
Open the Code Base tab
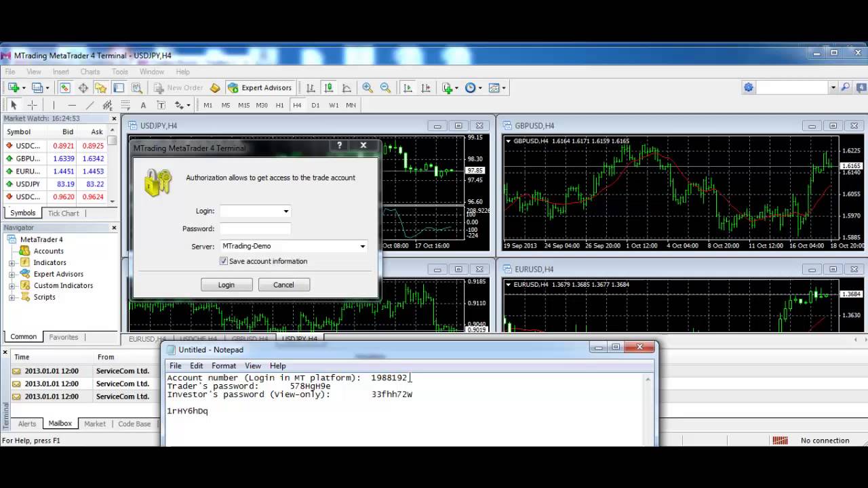134,424
